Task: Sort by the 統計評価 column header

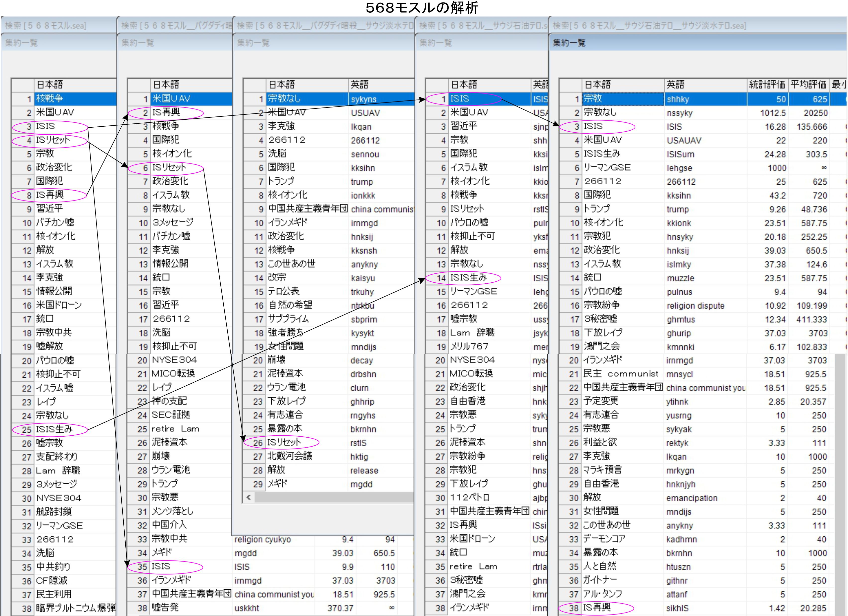Action: [x=767, y=85]
